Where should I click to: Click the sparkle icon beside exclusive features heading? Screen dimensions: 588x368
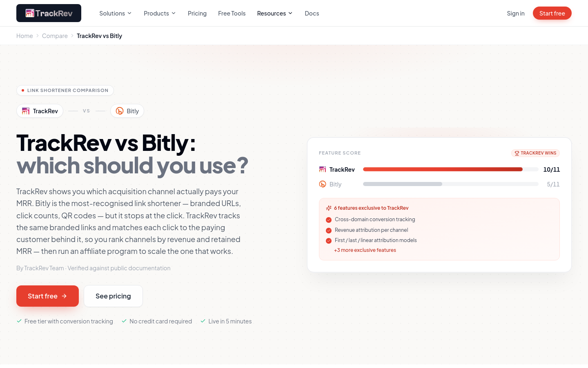coord(329,208)
